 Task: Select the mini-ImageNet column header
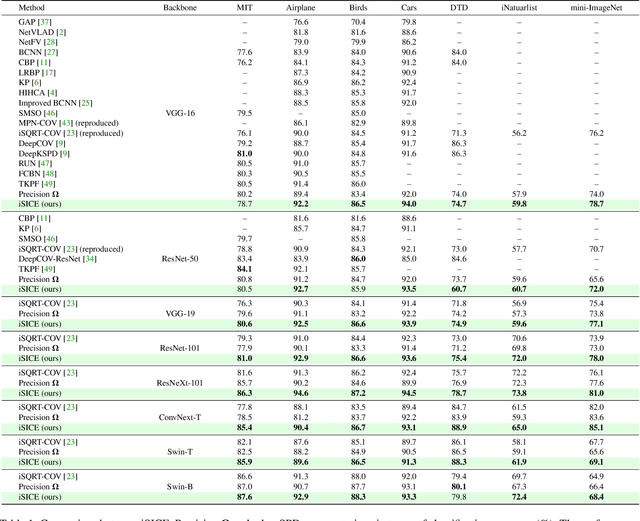coord(596,6)
